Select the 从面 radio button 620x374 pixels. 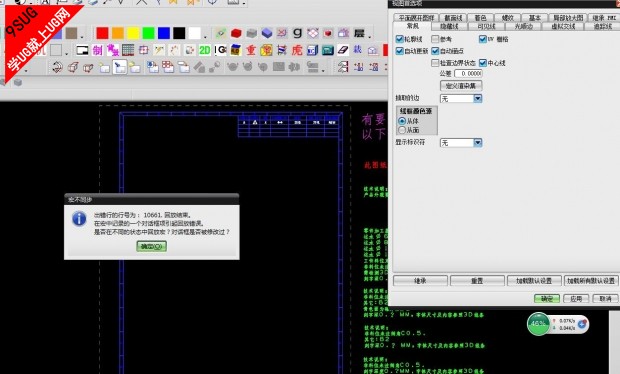coord(402,130)
